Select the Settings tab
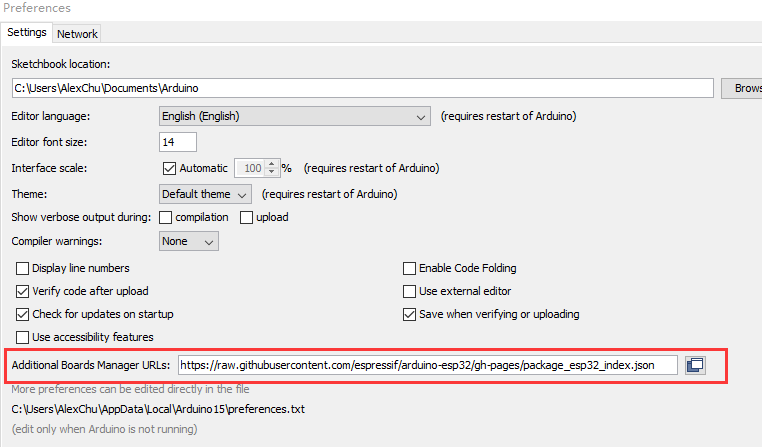 (x=27, y=33)
